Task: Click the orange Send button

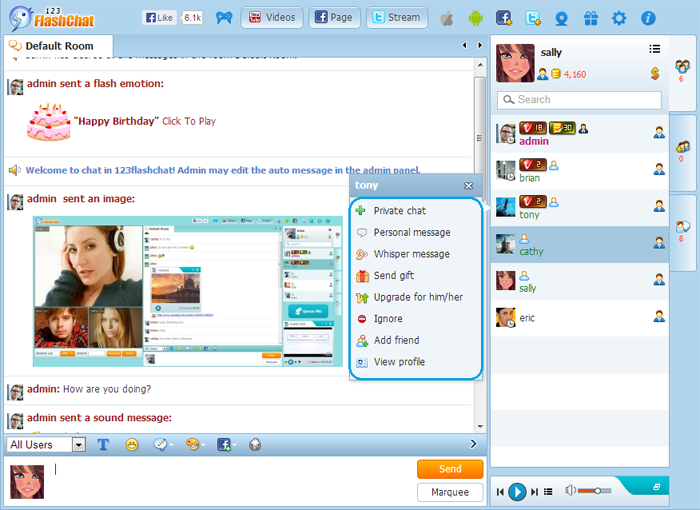Action: coord(450,469)
